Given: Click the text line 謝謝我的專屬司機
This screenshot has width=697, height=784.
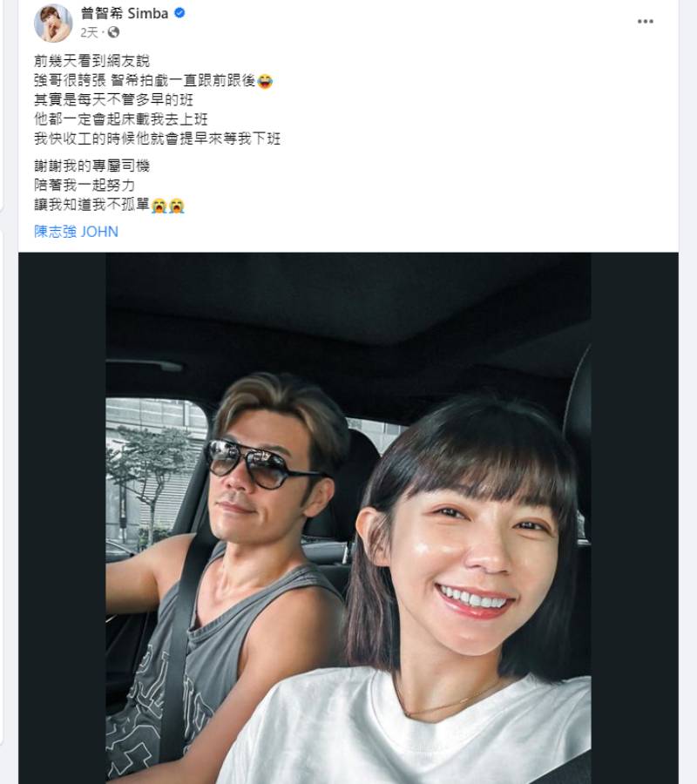Looking at the screenshot, I should tap(91, 166).
